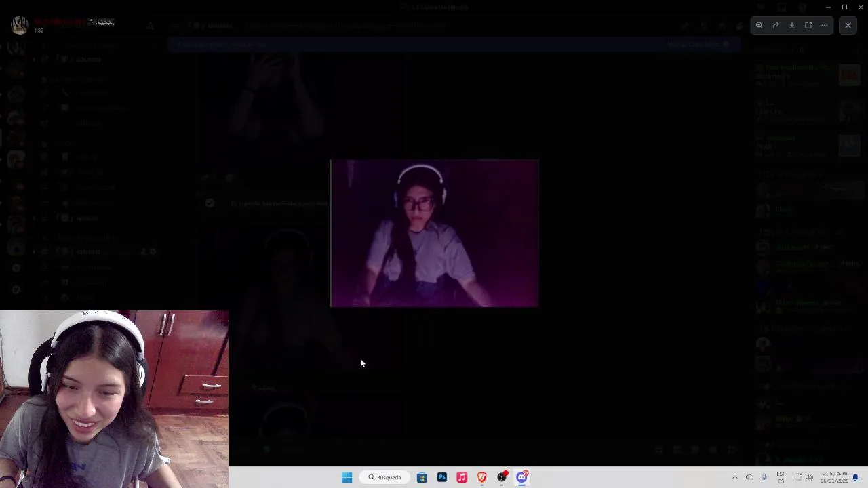Maximize the Discord window

coord(844,7)
